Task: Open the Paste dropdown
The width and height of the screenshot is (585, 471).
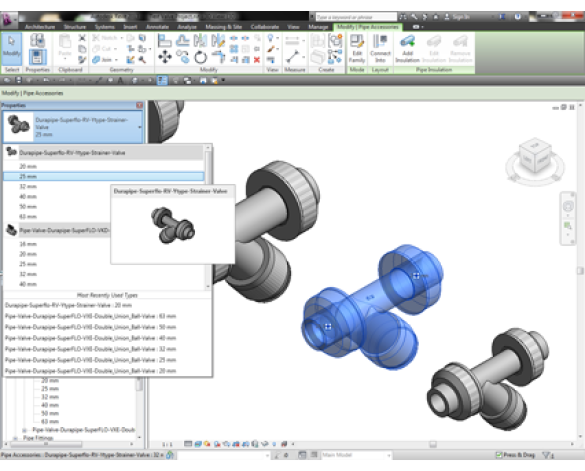Action: (65, 59)
